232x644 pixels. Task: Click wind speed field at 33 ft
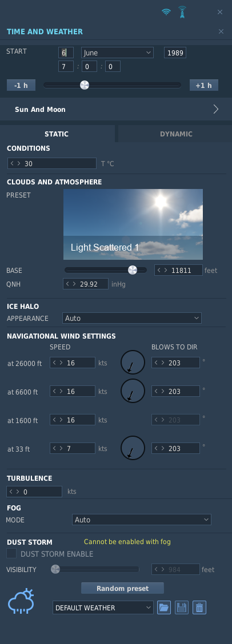(x=73, y=448)
